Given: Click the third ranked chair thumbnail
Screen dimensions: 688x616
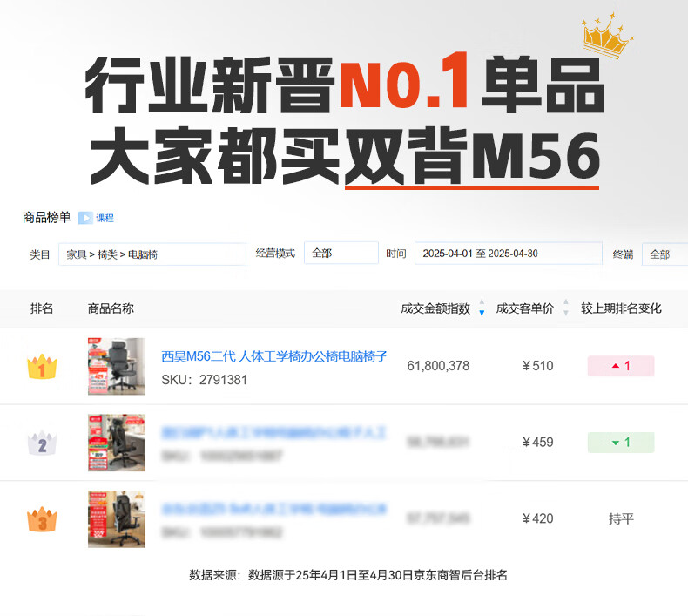Looking at the screenshot, I should click(x=117, y=519).
